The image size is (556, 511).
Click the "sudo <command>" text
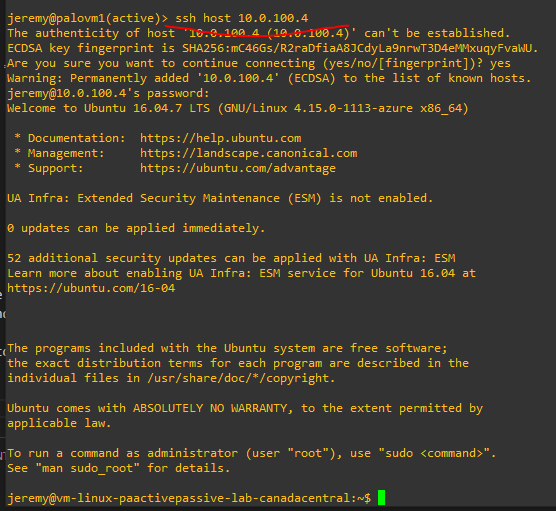point(435,453)
